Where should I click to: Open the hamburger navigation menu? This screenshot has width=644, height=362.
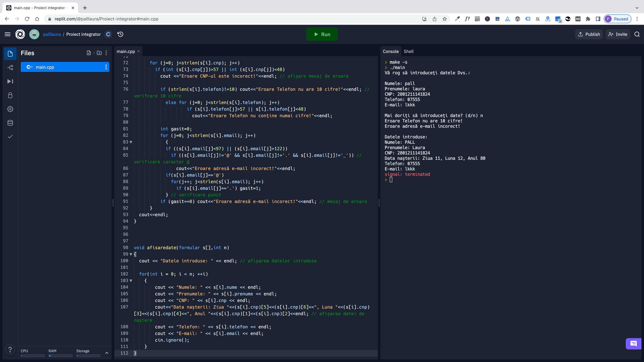[x=8, y=34]
